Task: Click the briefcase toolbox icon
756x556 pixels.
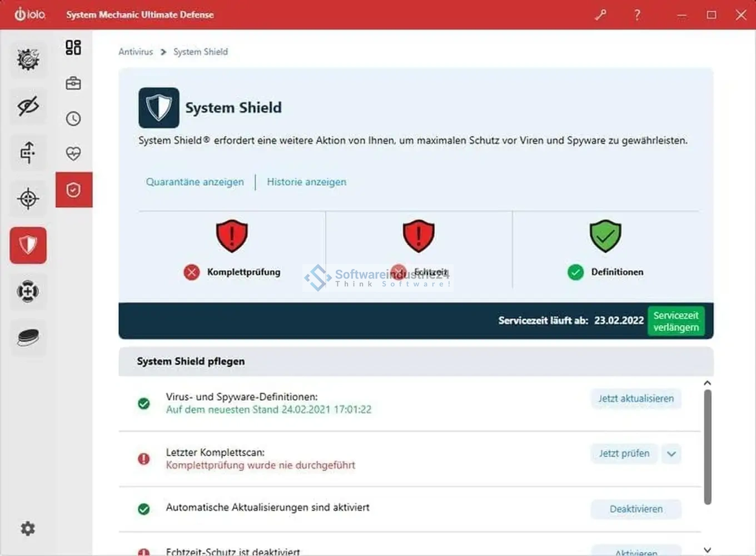Action: point(73,83)
